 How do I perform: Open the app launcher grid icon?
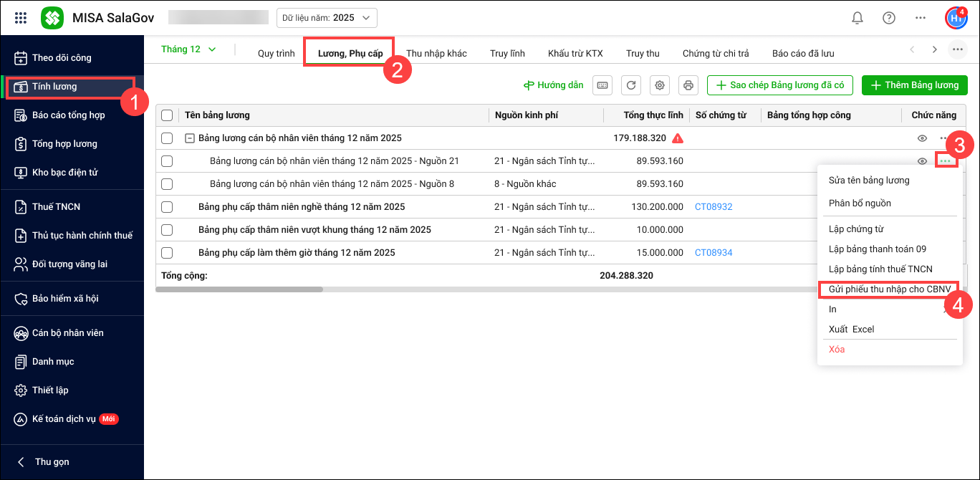21,18
